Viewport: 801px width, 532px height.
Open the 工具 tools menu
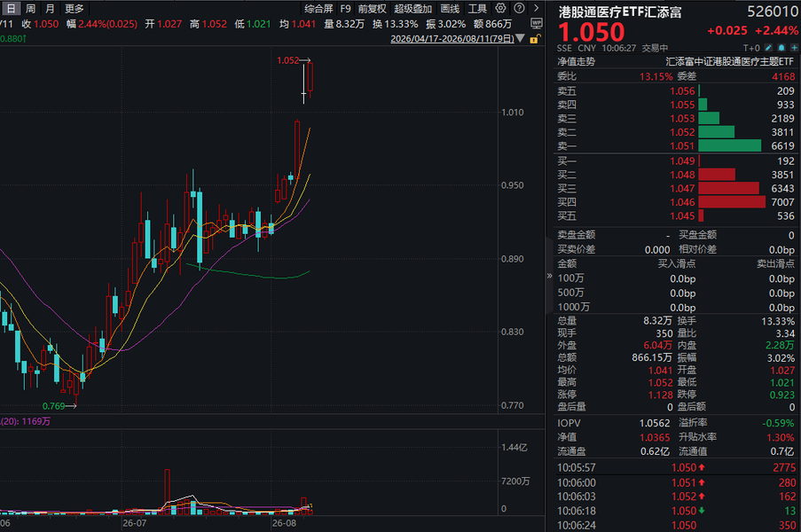coord(477,9)
